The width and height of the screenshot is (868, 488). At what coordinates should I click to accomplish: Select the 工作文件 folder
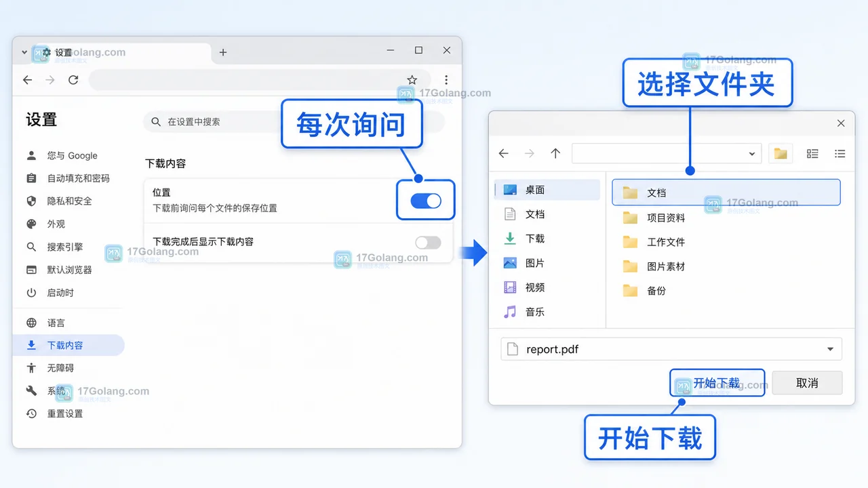click(726, 242)
